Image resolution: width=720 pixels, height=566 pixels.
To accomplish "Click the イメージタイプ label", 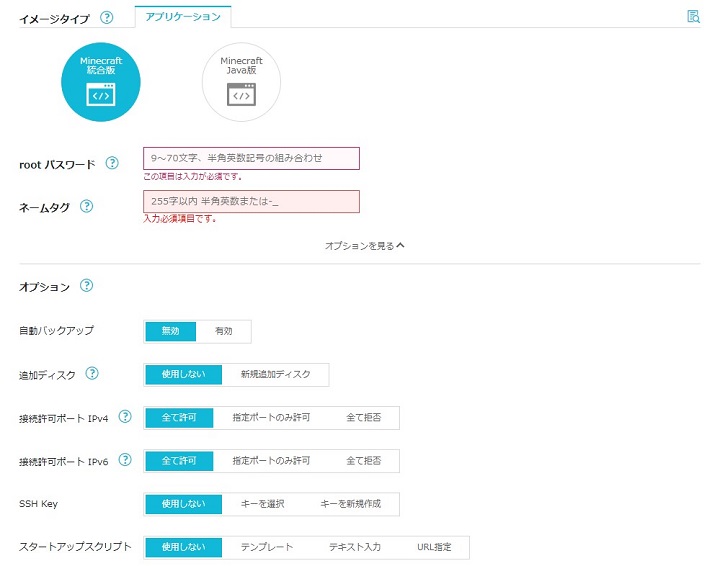I will 54,19.
